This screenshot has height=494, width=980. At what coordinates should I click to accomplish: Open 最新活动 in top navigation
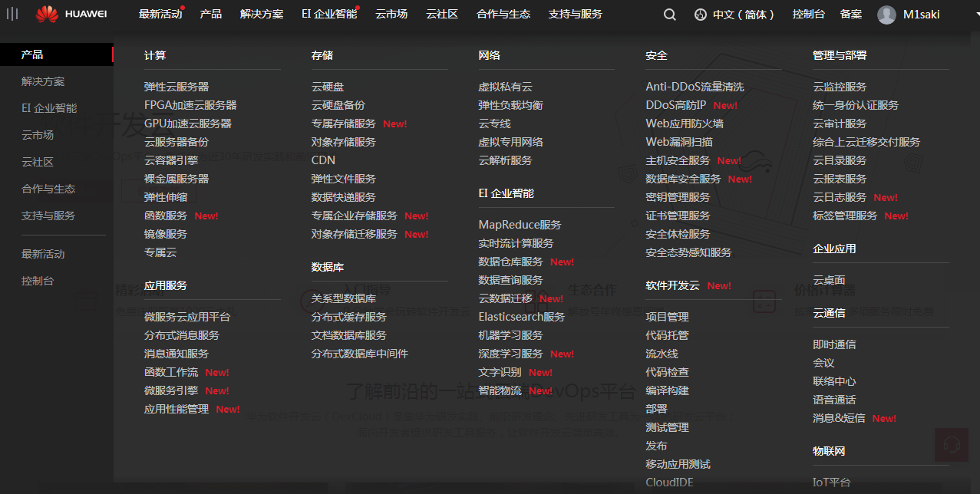[x=160, y=15]
